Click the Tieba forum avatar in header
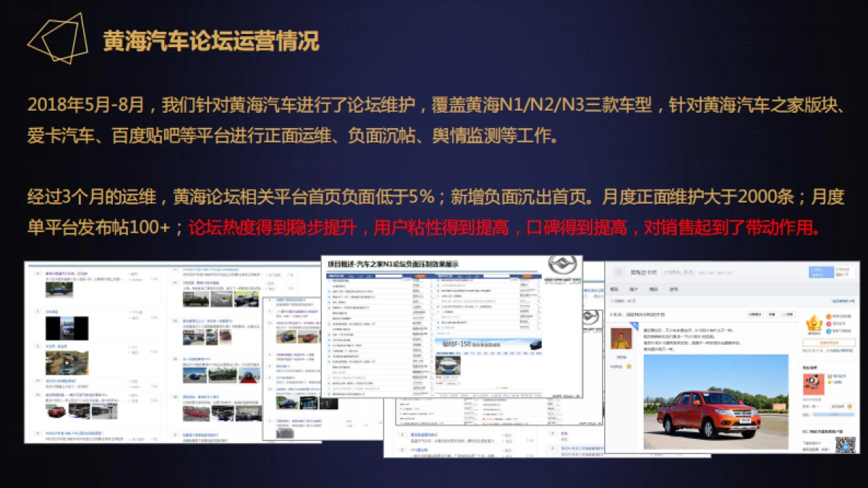The height and width of the screenshot is (488, 868). pyautogui.click(x=618, y=273)
